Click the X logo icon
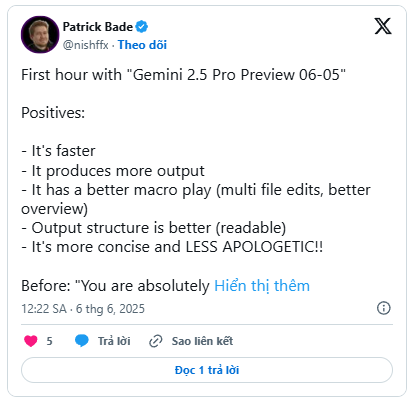This screenshot has height=403, width=415. pos(383,26)
